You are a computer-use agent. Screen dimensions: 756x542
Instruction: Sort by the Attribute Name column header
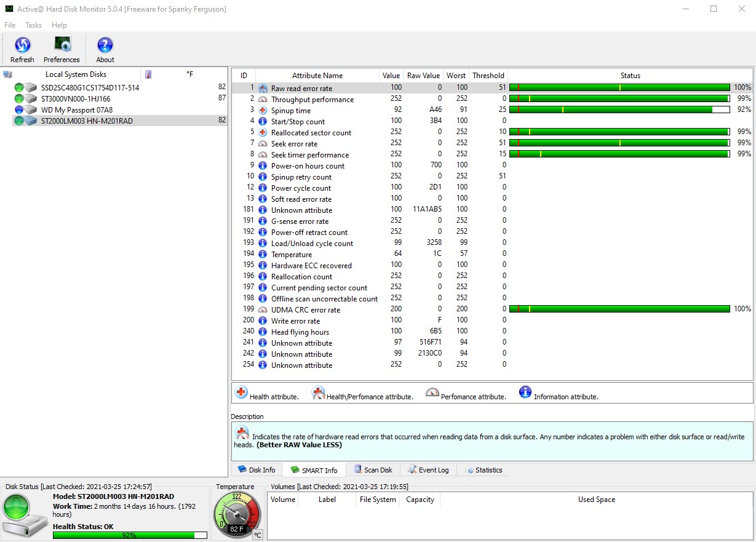317,76
